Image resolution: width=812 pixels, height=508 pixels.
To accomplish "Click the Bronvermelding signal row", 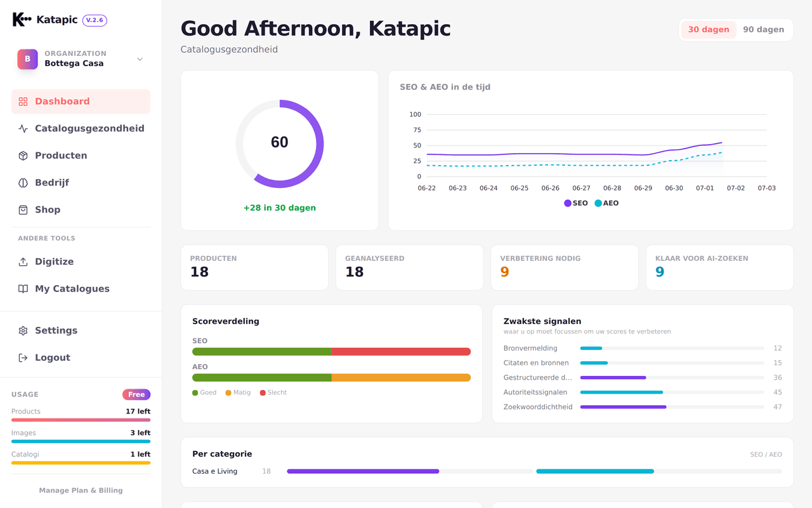I will coord(643,349).
